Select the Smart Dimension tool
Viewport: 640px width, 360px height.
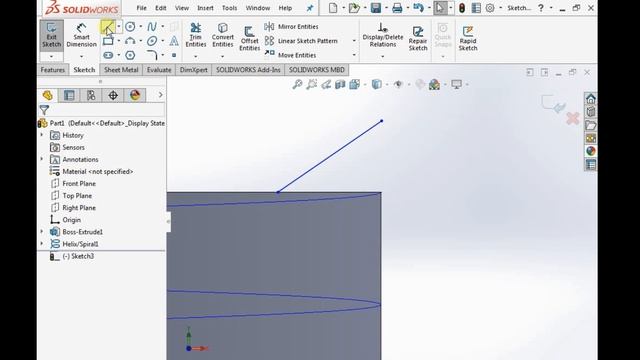[x=81, y=35]
